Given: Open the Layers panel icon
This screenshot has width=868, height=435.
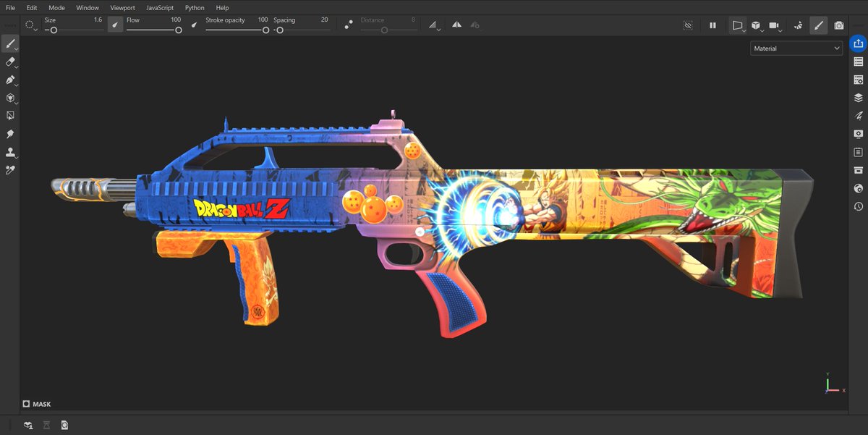Looking at the screenshot, I should [859, 98].
